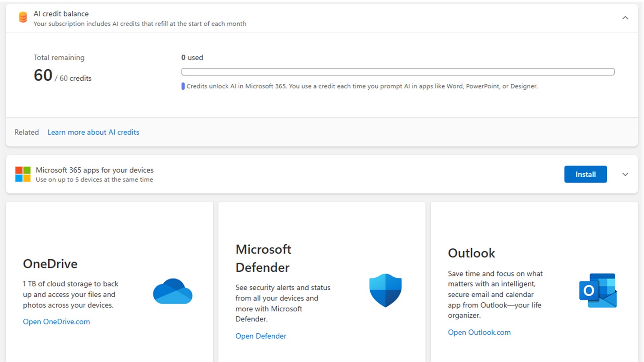This screenshot has width=644, height=362.
Task: Click the blue credits legend marker
Action: [x=183, y=86]
